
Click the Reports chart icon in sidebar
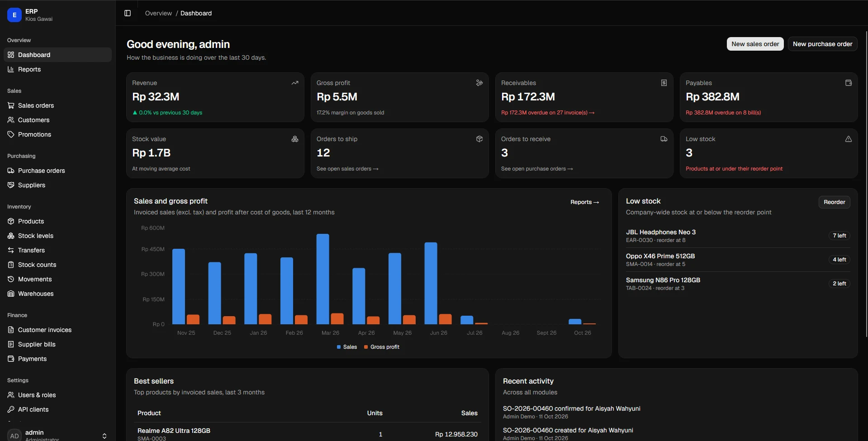click(x=11, y=69)
